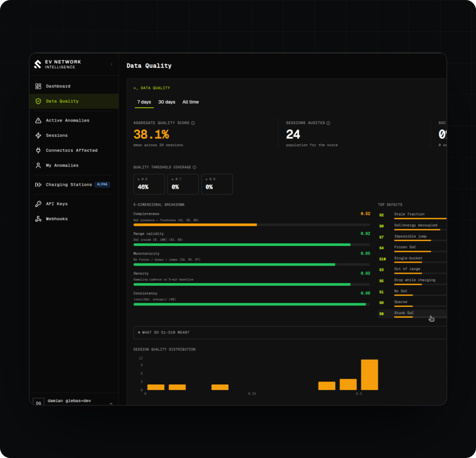Image resolution: width=476 pixels, height=458 pixels.
Task: Click the API Keys key icon
Action: pos(38,204)
